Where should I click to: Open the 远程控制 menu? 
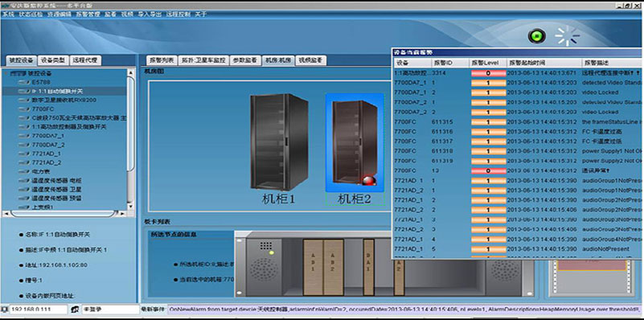[x=178, y=14]
